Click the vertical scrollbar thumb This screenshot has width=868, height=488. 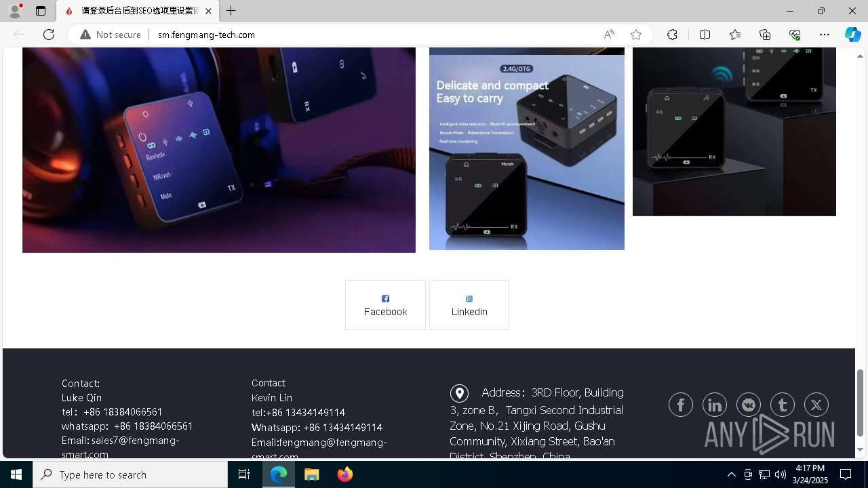click(x=860, y=403)
